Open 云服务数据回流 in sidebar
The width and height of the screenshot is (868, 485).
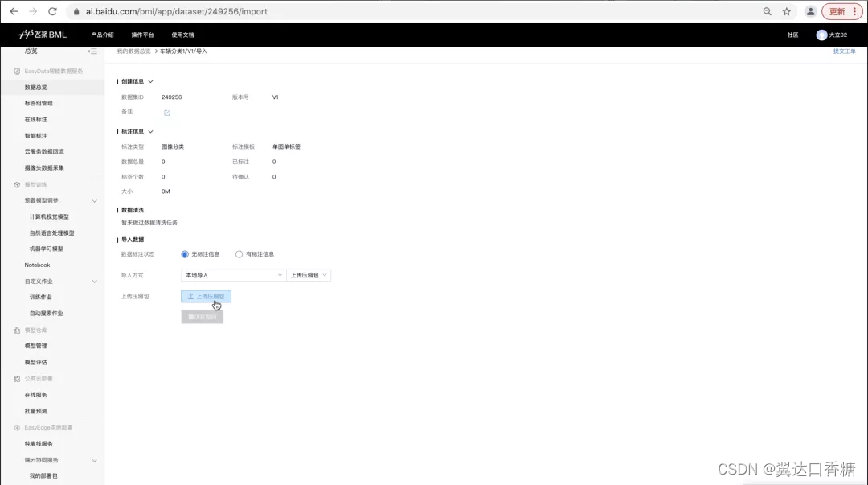pyautogui.click(x=44, y=151)
